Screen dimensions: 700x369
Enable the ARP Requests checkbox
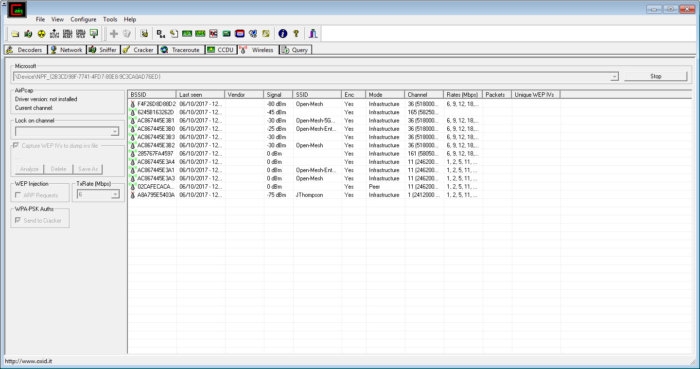point(18,195)
